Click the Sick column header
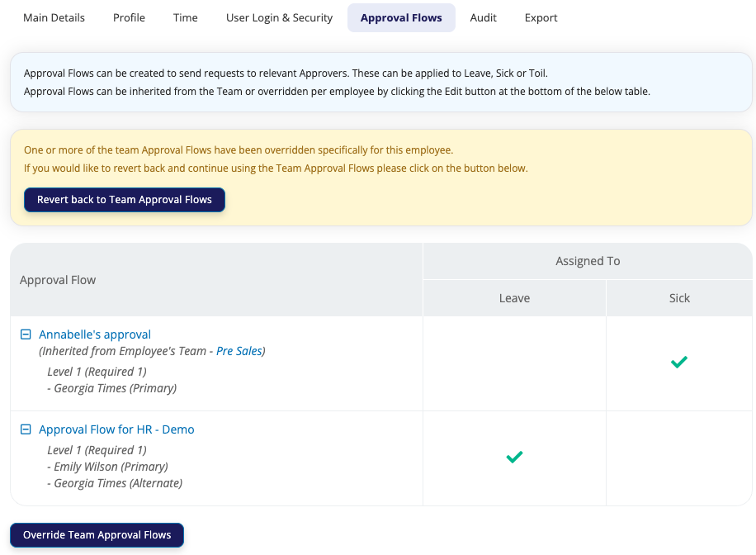756x555 pixels. [x=679, y=298]
